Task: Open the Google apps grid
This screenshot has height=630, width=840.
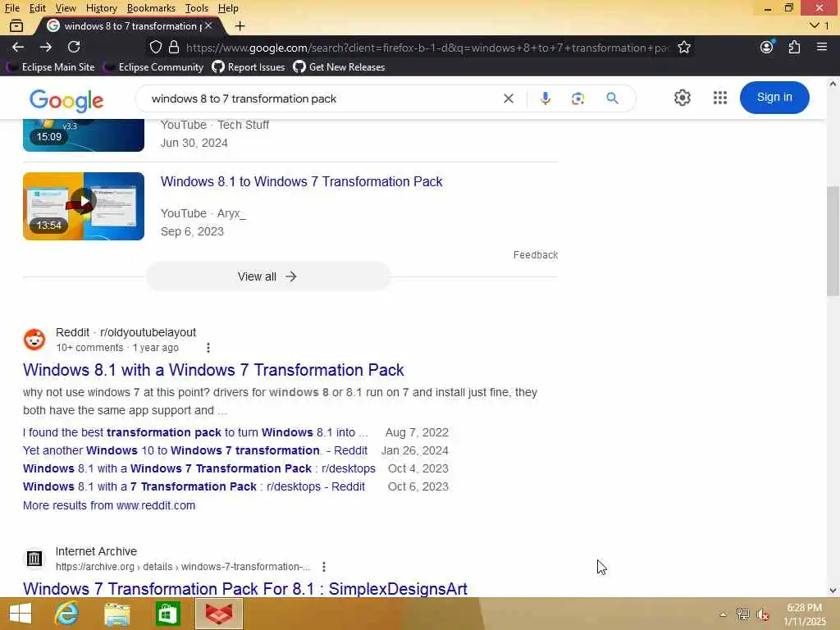Action: [720, 98]
